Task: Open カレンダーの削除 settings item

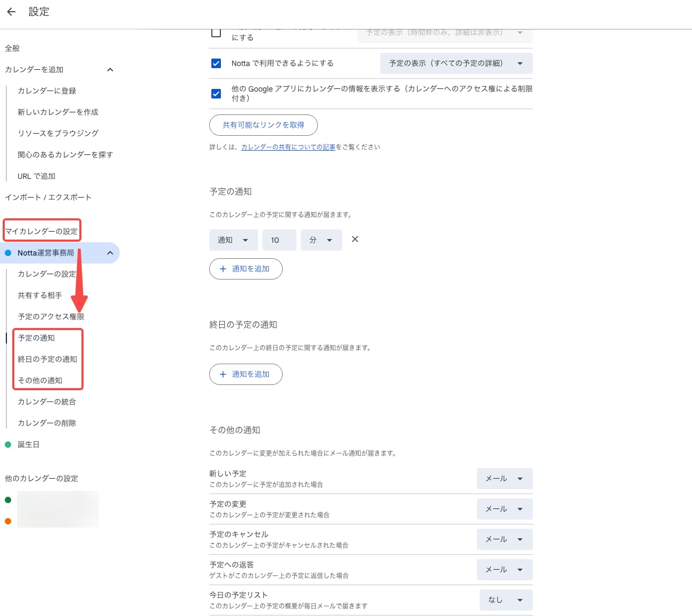Action: pyautogui.click(x=46, y=423)
